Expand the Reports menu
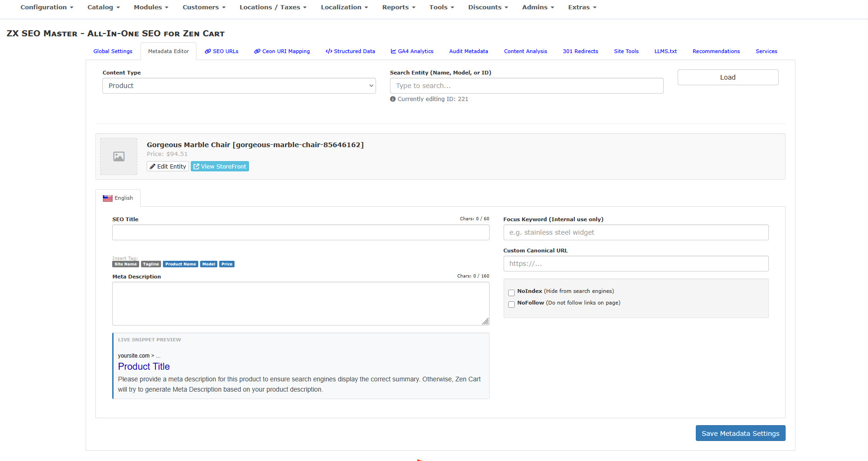Screen dimensions: 868x461 (398, 7)
